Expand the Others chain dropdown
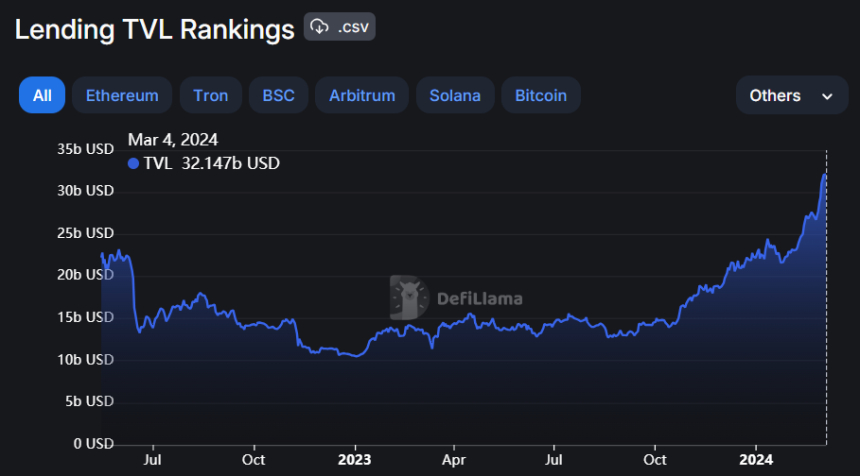 tap(791, 96)
